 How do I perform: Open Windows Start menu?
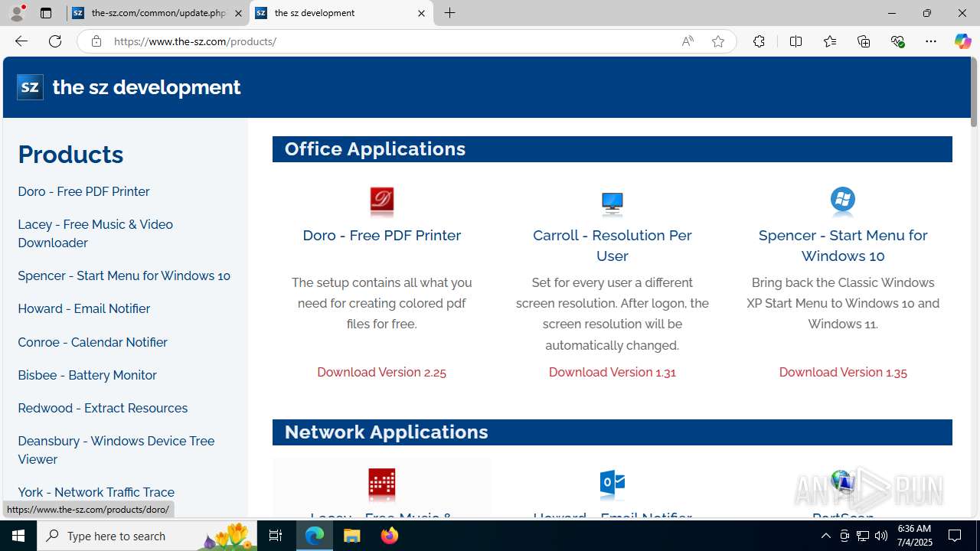pos(18,536)
